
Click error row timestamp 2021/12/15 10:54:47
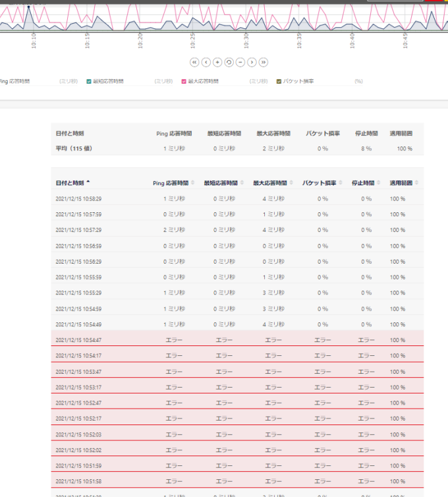tap(78, 340)
